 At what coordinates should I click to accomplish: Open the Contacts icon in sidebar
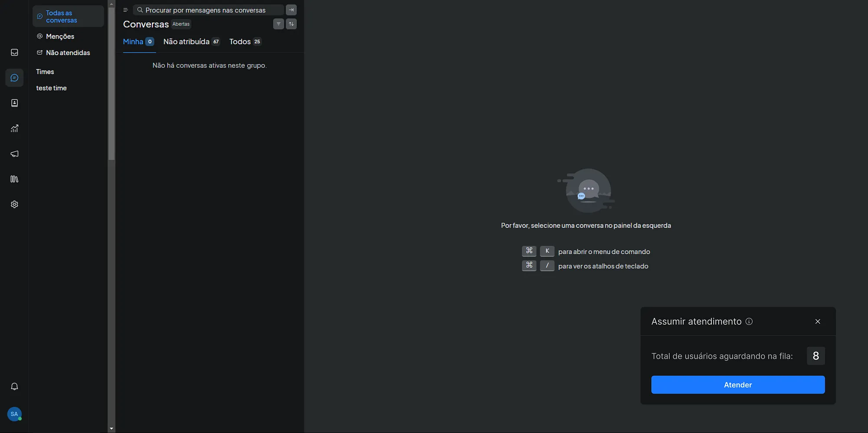[14, 103]
